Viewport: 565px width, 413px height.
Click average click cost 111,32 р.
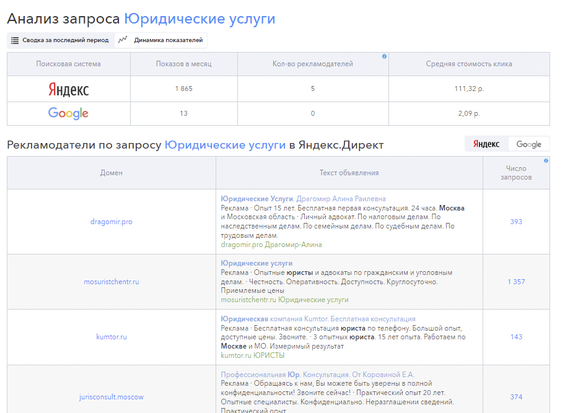point(469,89)
